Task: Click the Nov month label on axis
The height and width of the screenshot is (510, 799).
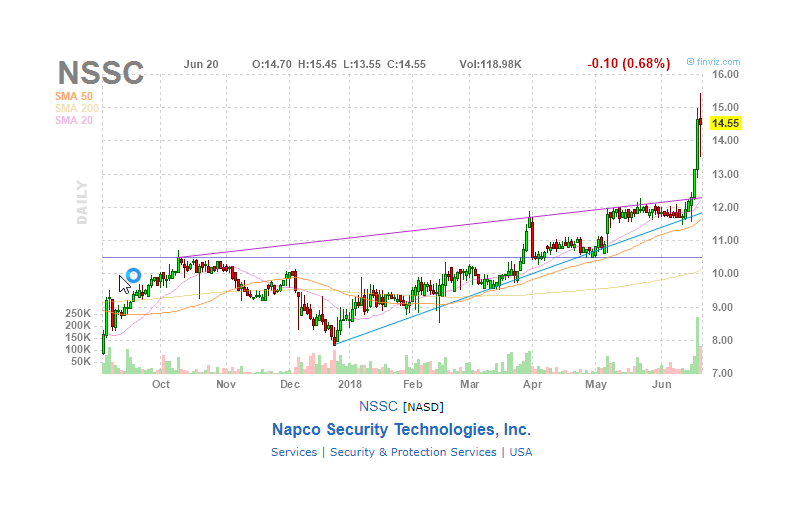Action: pos(226,384)
